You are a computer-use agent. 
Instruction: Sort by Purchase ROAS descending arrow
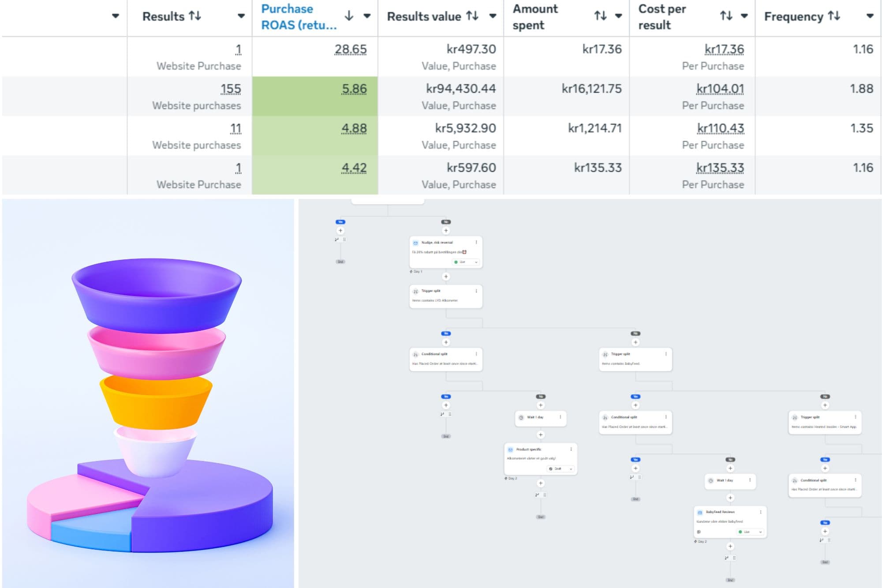[x=349, y=16]
